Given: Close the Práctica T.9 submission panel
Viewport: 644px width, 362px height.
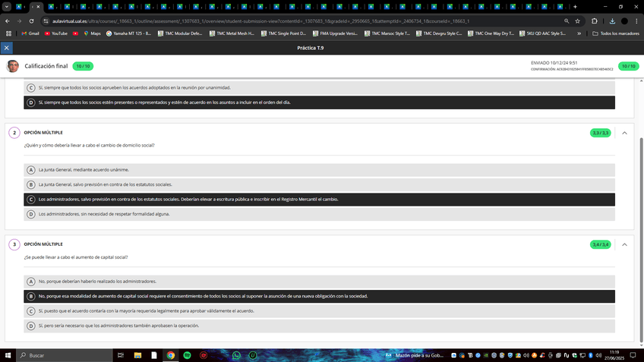Looking at the screenshot, I should pos(7,48).
